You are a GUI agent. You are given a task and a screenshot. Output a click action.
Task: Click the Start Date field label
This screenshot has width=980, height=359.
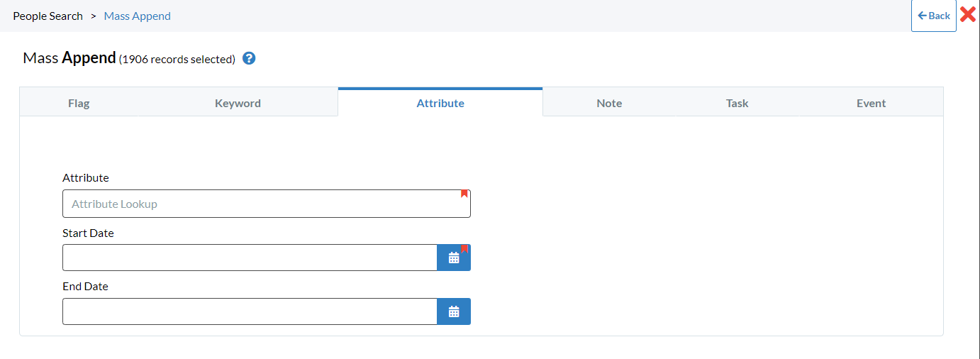click(88, 233)
